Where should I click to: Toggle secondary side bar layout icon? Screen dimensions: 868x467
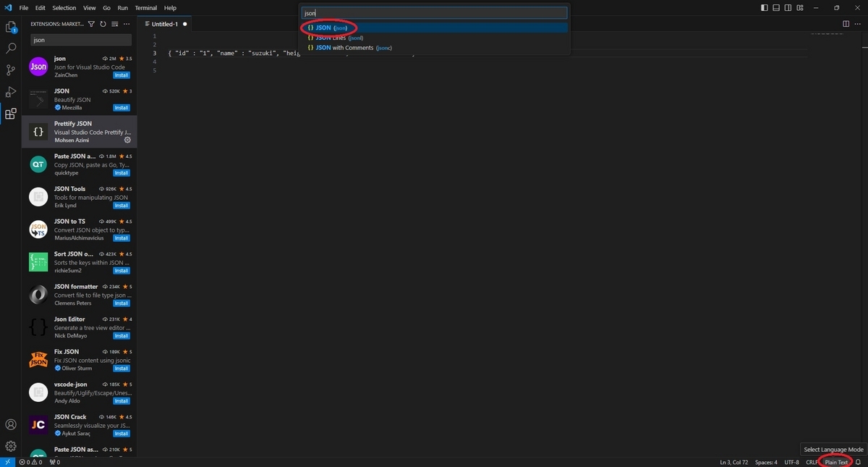point(788,7)
